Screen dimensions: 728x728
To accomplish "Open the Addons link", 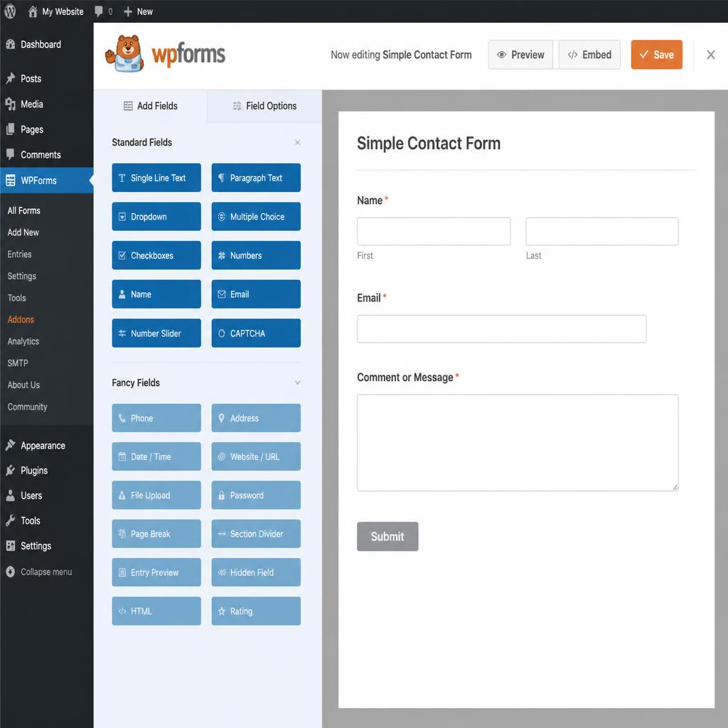I will [21, 319].
